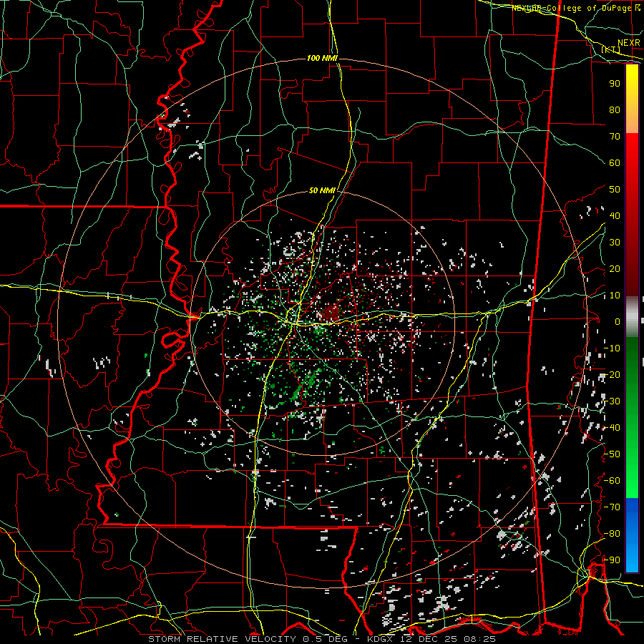This screenshot has height=644, width=644.
Task: Click the 90 value on velocity scale
Action: 615,84
